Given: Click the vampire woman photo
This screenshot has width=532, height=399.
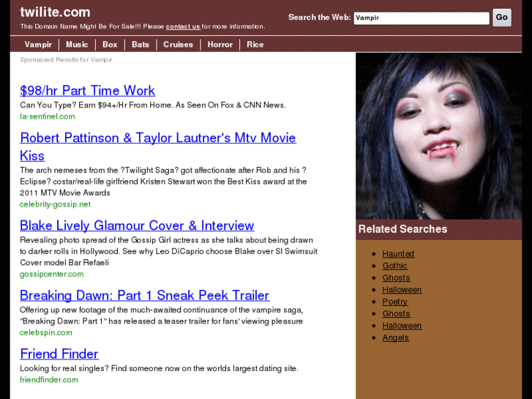Looking at the screenshot, I should click(x=438, y=136).
